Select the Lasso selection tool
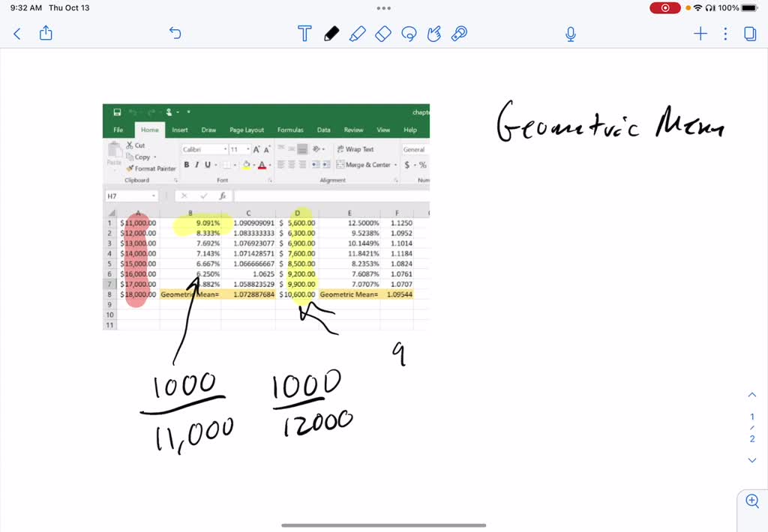This screenshot has width=768, height=532. (x=409, y=34)
